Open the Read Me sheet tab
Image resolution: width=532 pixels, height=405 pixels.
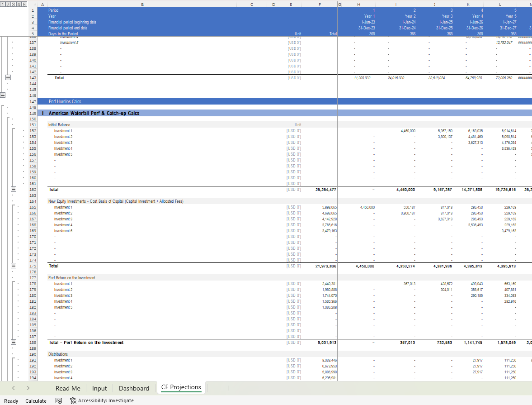(68, 388)
